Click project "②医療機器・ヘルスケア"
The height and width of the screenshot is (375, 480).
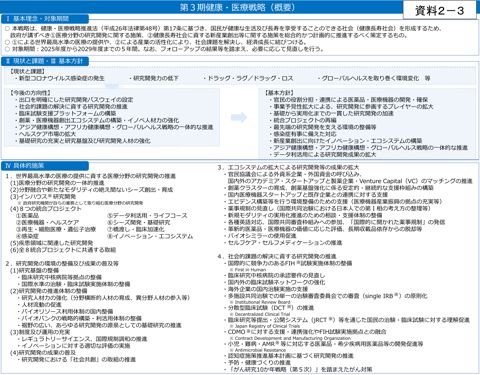(47, 222)
